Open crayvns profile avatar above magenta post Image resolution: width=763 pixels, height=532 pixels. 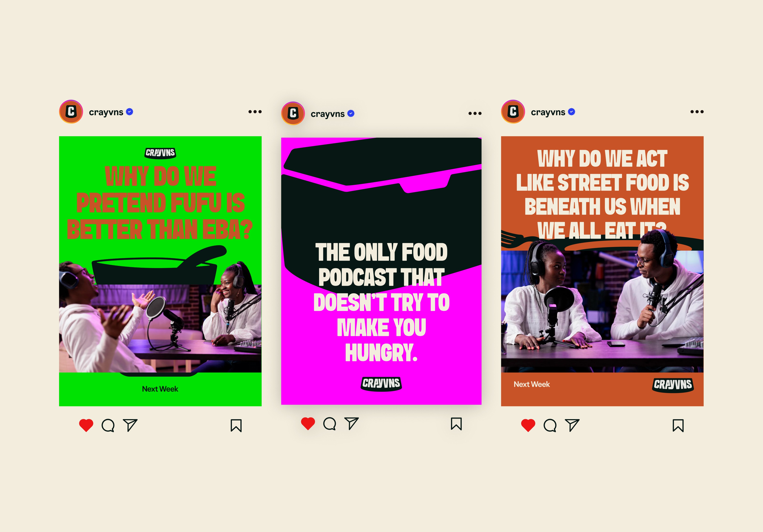coord(293,113)
